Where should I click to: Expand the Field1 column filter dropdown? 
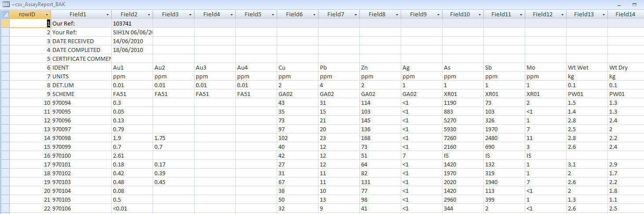click(x=107, y=15)
